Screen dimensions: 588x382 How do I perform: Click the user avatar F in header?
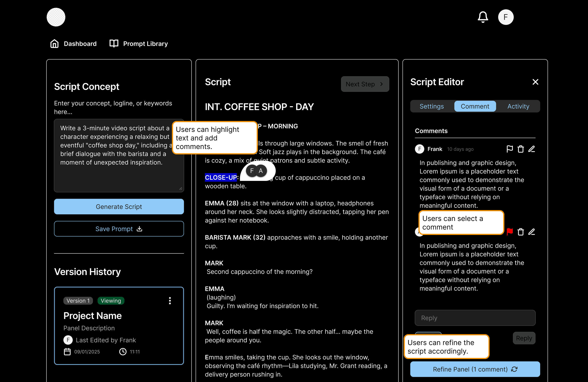pos(506,17)
